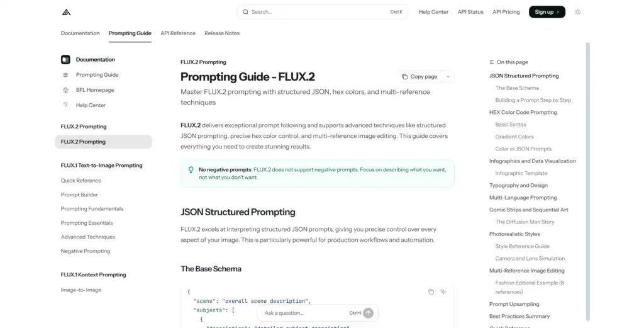644x328 pixels.
Task: Click the BFL Homepage house icon
Action: coord(65,90)
